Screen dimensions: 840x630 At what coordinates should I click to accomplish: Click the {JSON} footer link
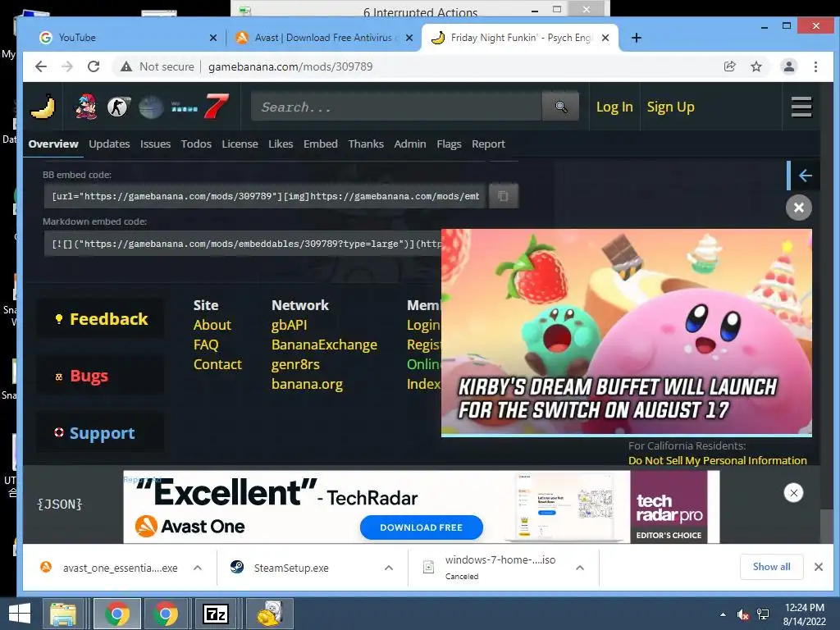[x=59, y=504]
